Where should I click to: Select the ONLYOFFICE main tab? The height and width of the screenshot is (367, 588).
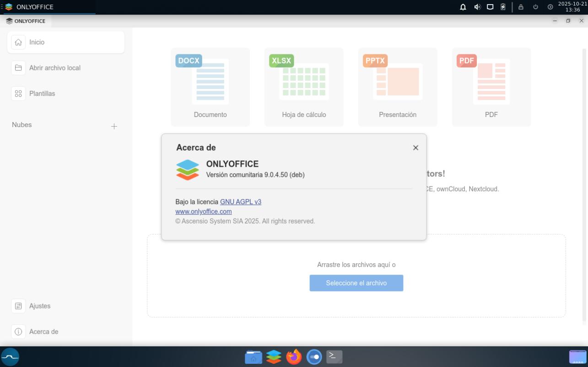(26, 21)
